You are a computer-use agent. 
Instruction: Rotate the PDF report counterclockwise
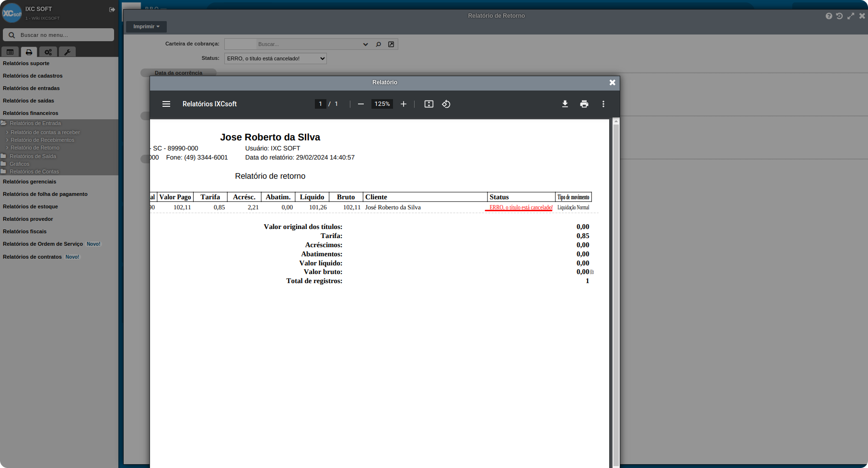tap(446, 104)
